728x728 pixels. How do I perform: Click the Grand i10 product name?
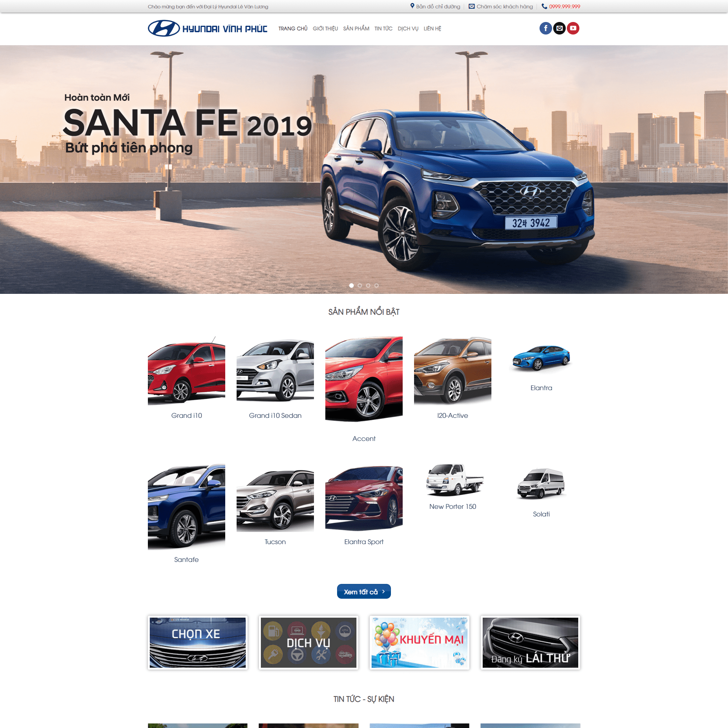187,416
